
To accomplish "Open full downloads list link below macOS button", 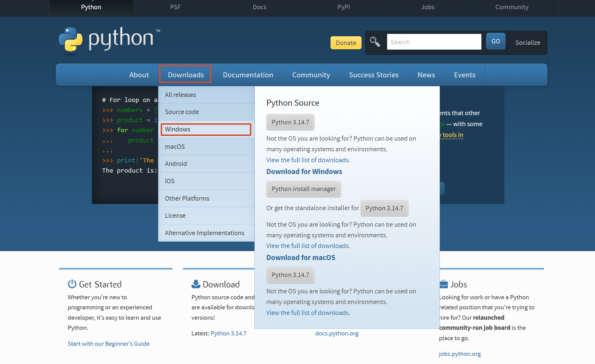I will 308,313.
